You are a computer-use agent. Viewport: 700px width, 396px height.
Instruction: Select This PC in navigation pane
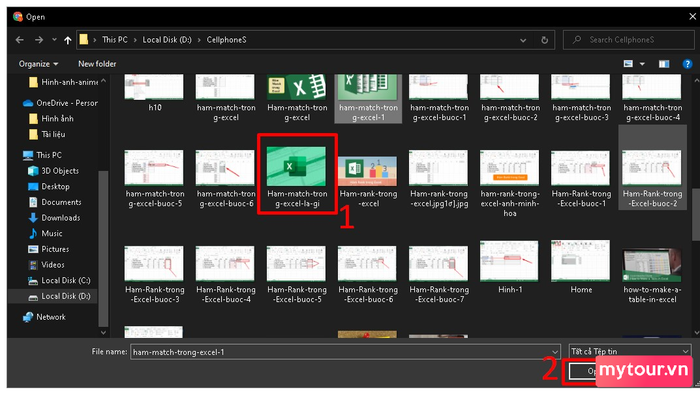[x=42, y=155]
